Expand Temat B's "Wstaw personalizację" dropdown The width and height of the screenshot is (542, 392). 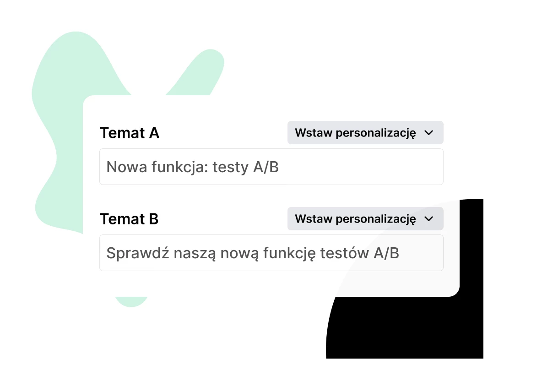pos(365,219)
